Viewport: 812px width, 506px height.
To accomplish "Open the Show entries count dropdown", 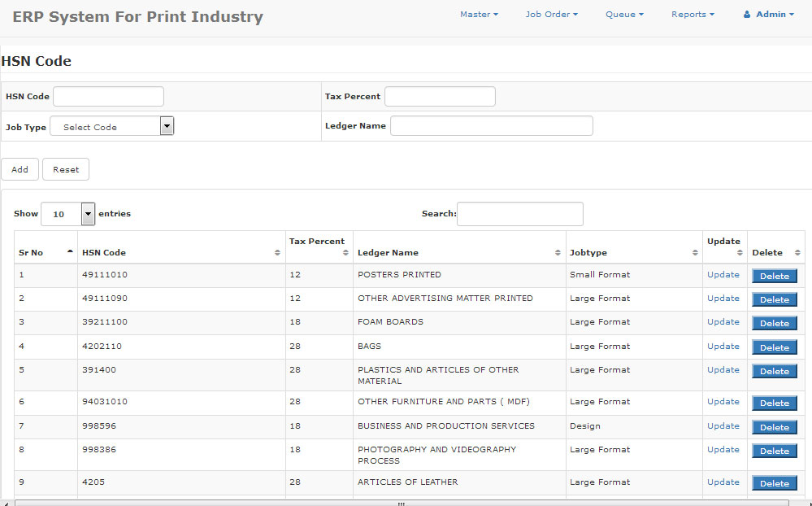I will click(67, 214).
